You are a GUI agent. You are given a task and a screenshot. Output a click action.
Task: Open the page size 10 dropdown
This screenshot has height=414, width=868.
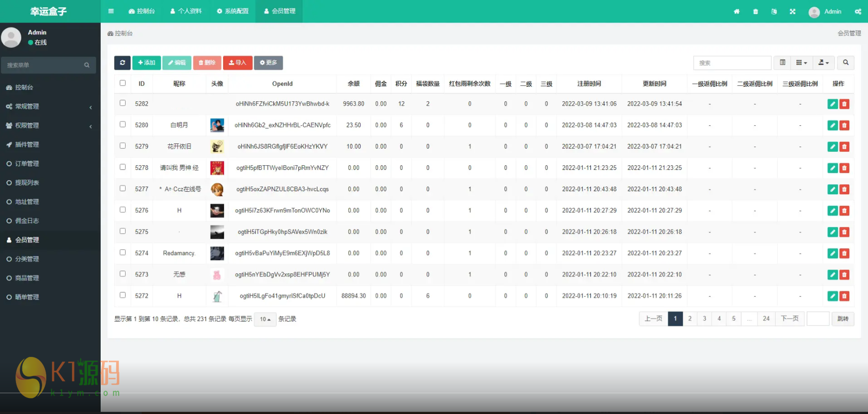pyautogui.click(x=265, y=319)
